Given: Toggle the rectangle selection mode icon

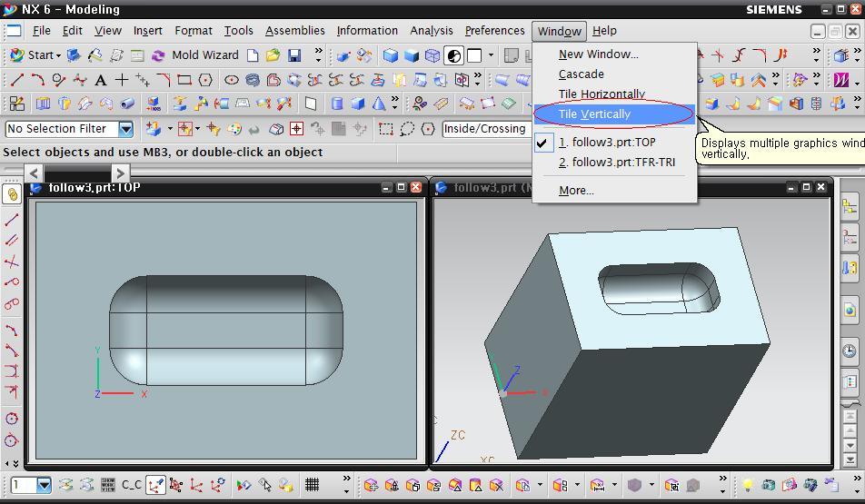Looking at the screenshot, I should (386, 129).
